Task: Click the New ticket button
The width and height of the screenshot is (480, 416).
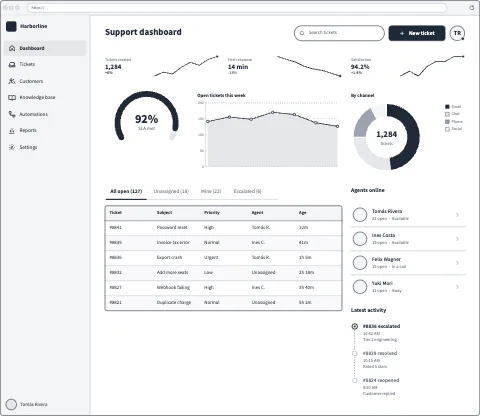Action: click(x=417, y=33)
